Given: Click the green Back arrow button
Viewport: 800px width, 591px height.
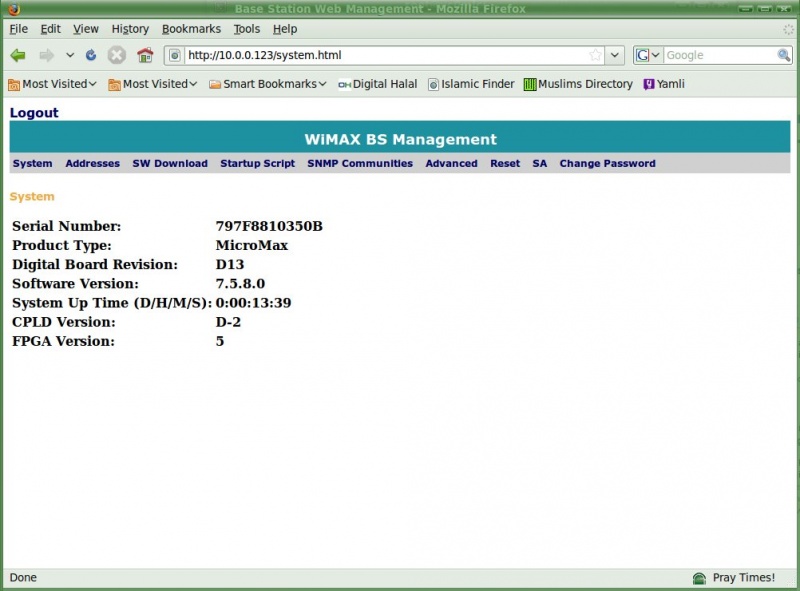Looking at the screenshot, I should coord(18,55).
